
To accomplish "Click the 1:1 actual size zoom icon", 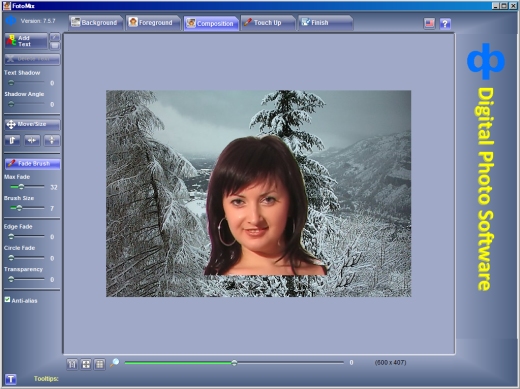I will pyautogui.click(x=72, y=364).
